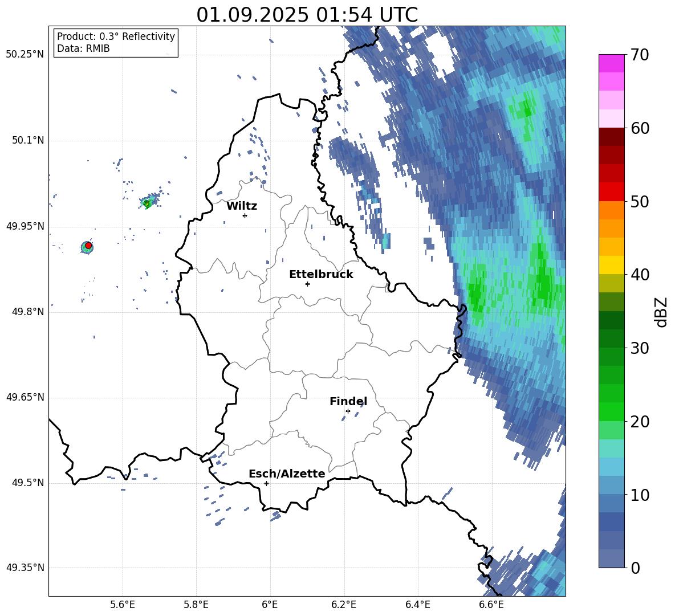Click the red dot radar marker
This screenshot has height=616, width=675.
(88, 245)
